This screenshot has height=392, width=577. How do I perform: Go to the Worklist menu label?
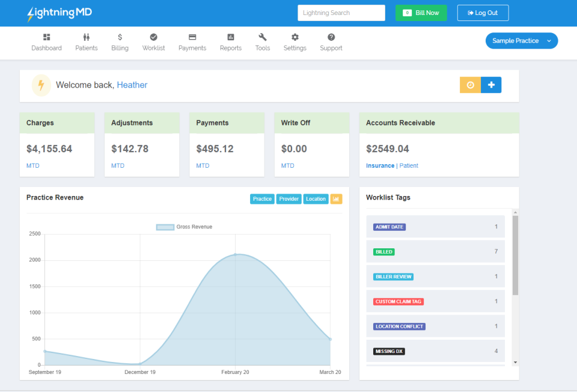coord(153,48)
